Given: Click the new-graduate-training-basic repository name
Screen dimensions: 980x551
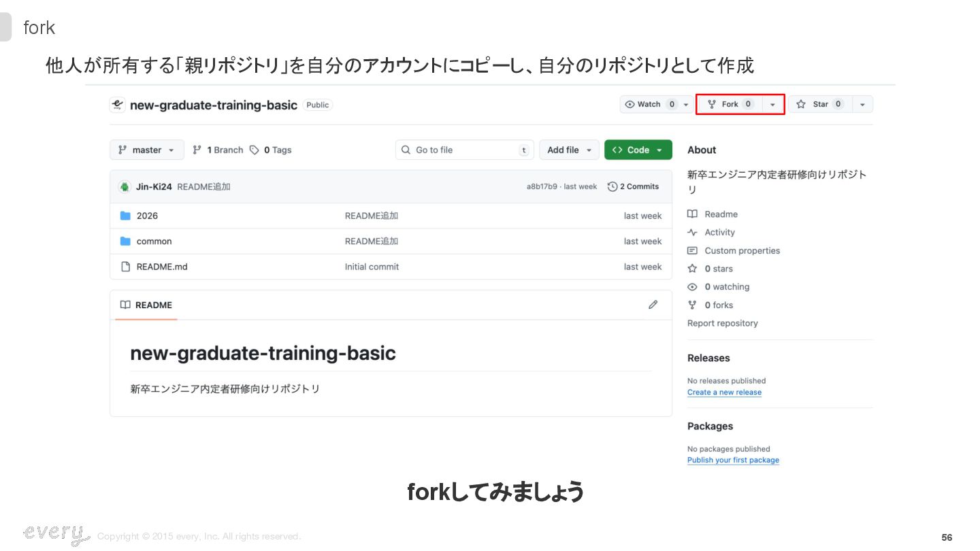Looking at the screenshot, I should coord(214,105).
